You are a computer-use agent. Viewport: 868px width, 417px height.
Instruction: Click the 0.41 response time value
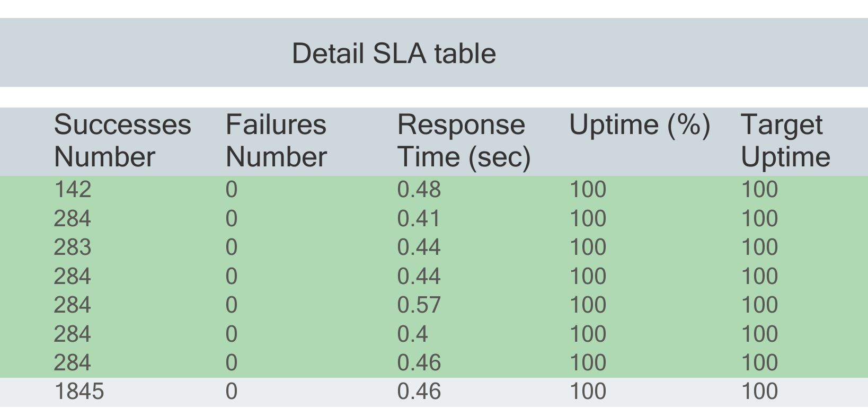click(419, 219)
